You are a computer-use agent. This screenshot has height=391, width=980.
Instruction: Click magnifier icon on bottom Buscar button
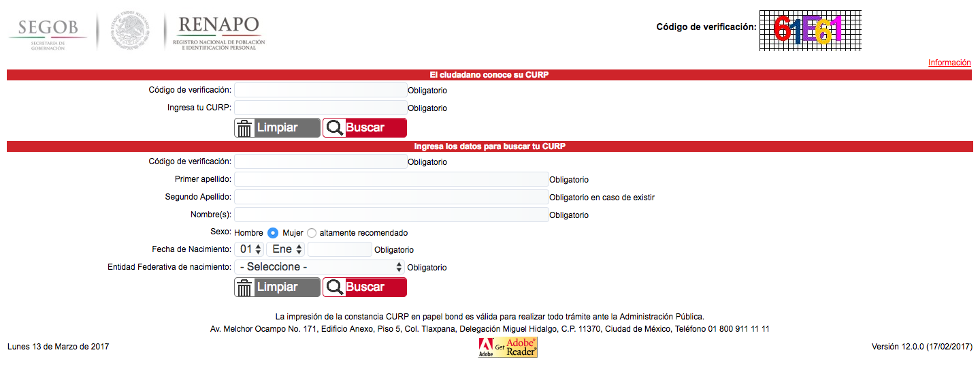pos(334,287)
